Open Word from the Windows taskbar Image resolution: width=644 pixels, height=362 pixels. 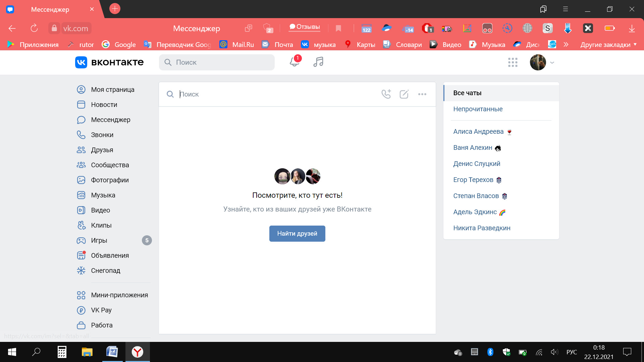(x=112, y=352)
